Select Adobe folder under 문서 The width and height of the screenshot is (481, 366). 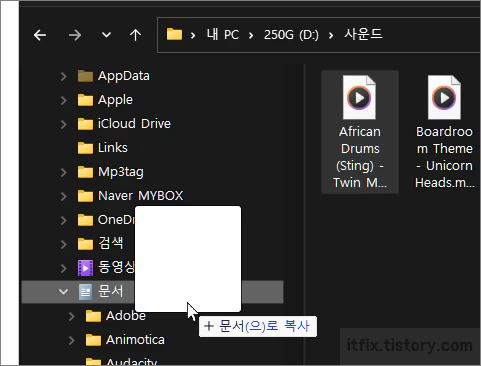pyautogui.click(x=126, y=316)
